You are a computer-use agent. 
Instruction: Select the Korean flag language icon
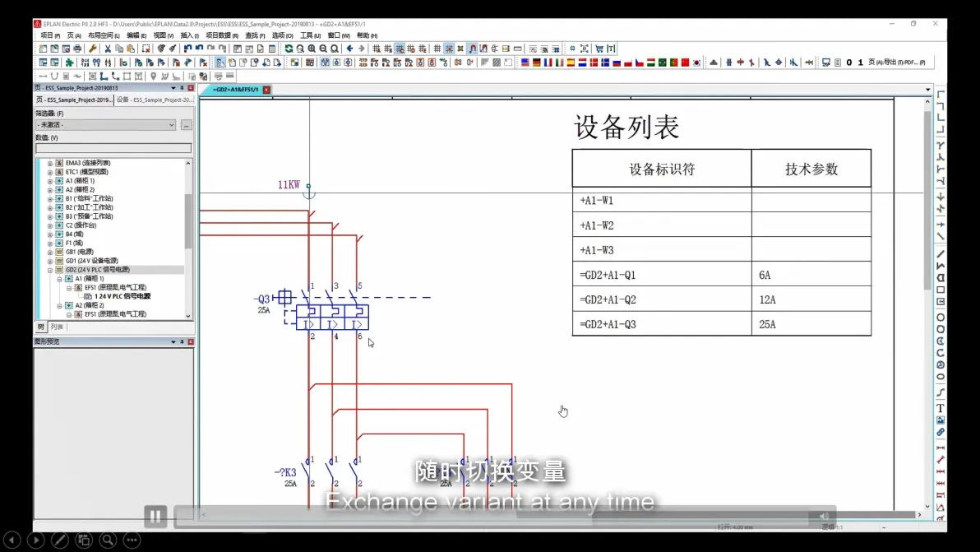point(697,63)
